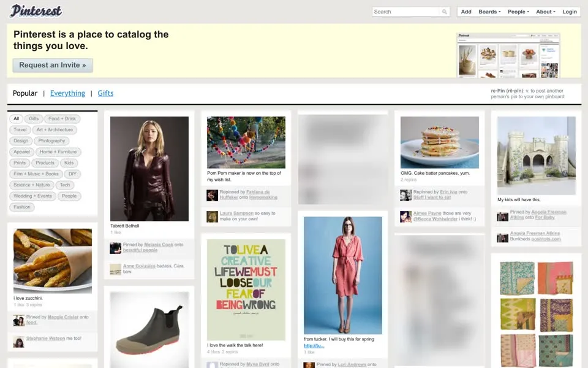Expand the People dropdown in header
This screenshot has width=588, height=368.
(518, 12)
